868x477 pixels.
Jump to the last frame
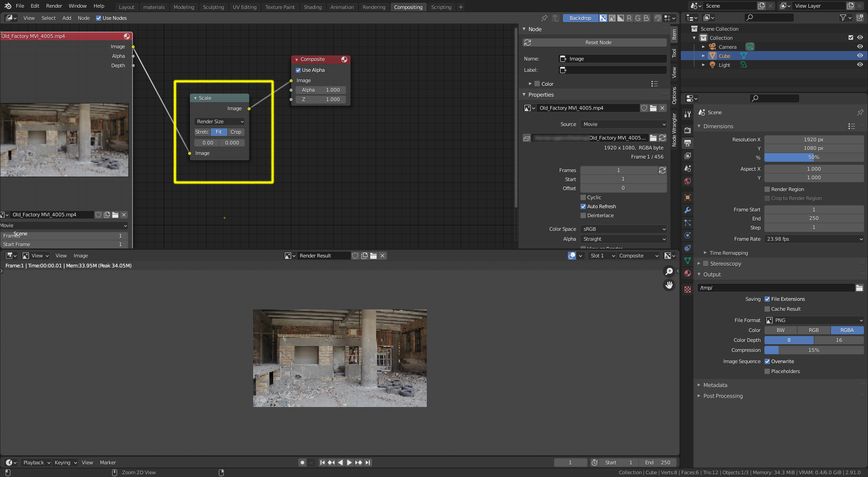click(x=368, y=463)
